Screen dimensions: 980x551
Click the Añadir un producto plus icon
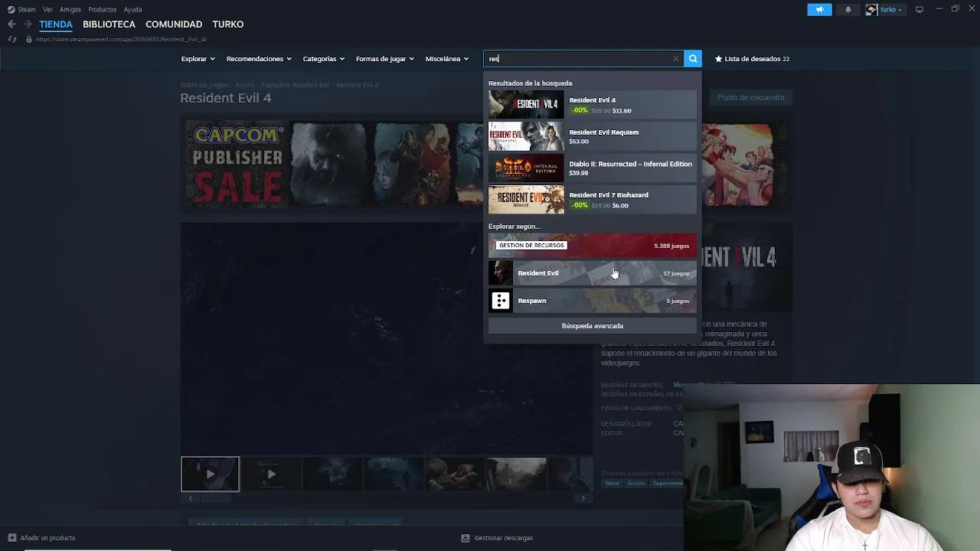[x=11, y=538]
